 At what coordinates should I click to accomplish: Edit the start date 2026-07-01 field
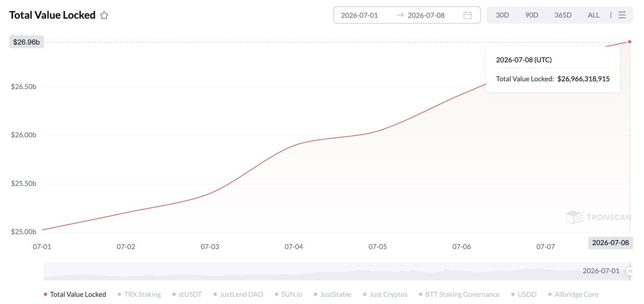click(x=360, y=15)
